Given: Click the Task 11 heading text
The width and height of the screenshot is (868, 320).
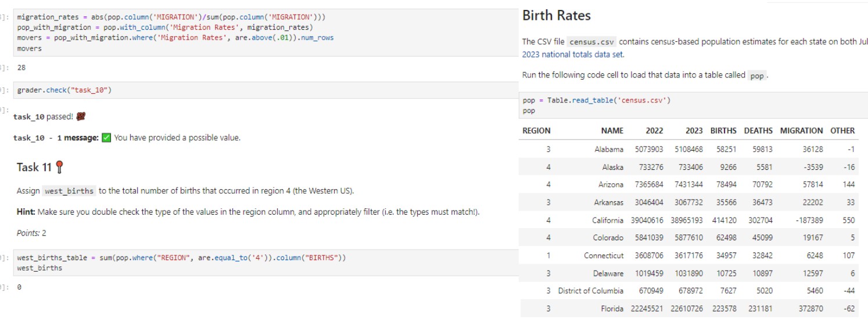Looking at the screenshot, I should [34, 168].
